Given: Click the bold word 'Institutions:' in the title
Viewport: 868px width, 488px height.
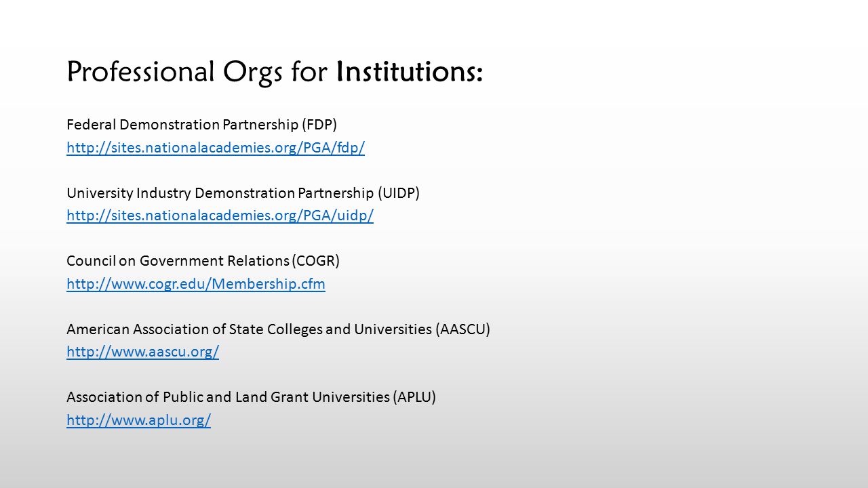Looking at the screenshot, I should (x=410, y=71).
